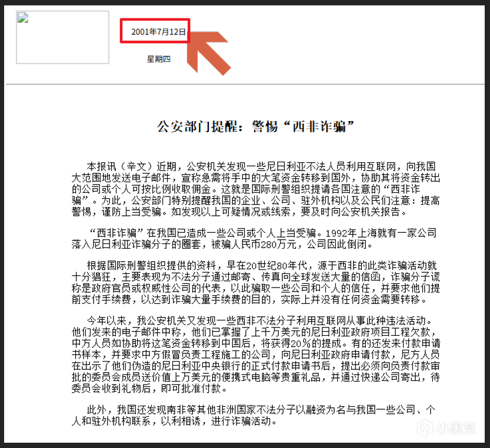Click the paragraph starting 根据国际刑警组织提供的资料
This screenshot has height=448, width=490.
pos(256,282)
